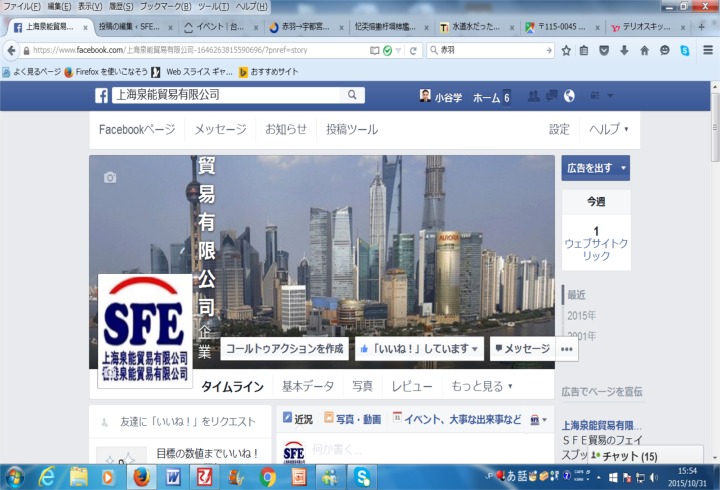This screenshot has height=490, width=720.
Task: Select the レビュー tab
Action: click(x=411, y=387)
